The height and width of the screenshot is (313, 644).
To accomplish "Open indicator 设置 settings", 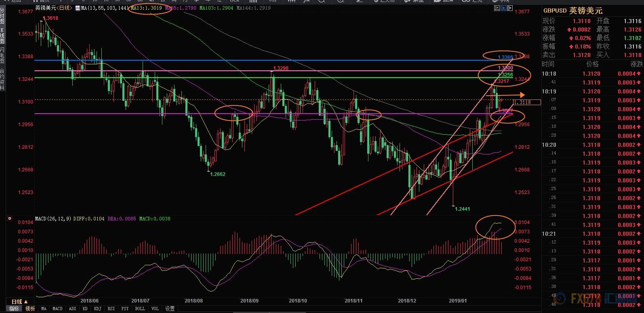I will pos(170,309).
